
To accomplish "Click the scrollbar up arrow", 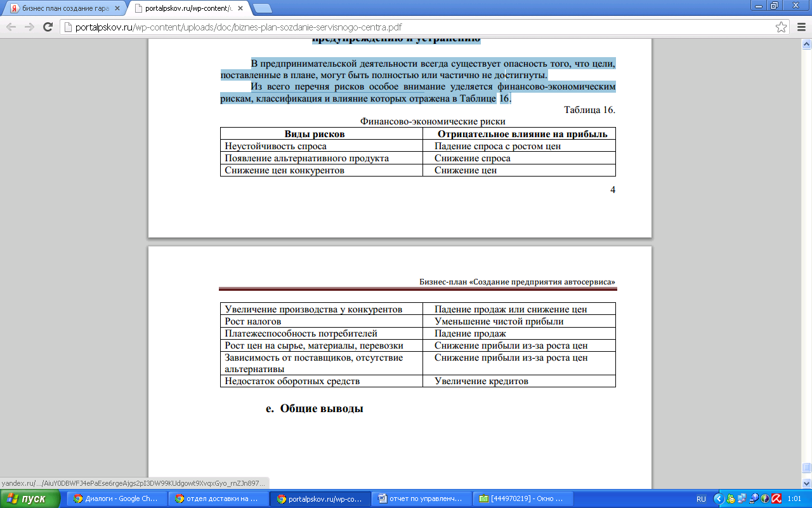I will [x=806, y=44].
